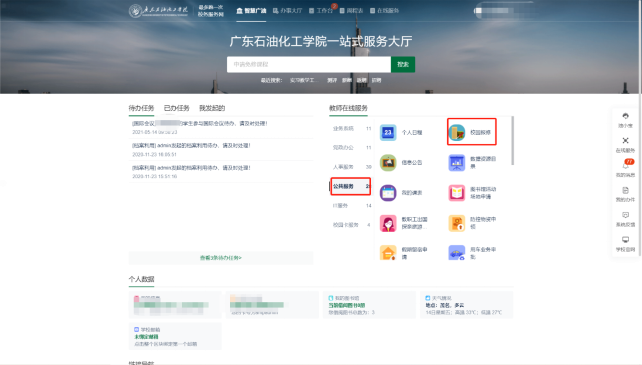Select the highlighted 公共服务 category
Image resolution: width=642 pixels, height=365 pixels.
point(351,186)
